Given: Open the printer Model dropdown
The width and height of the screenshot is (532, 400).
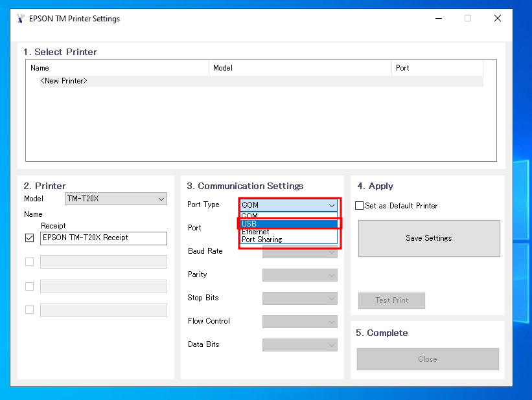Looking at the screenshot, I should pyautogui.click(x=116, y=199).
